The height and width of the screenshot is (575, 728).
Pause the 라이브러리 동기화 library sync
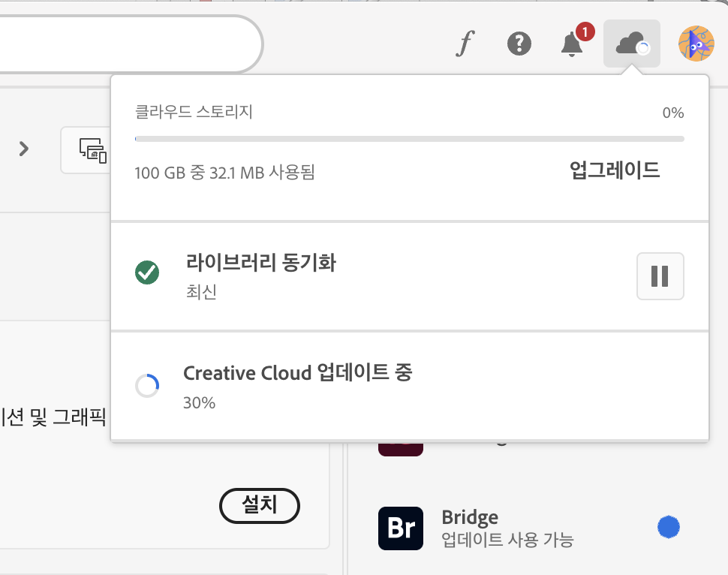(x=660, y=275)
